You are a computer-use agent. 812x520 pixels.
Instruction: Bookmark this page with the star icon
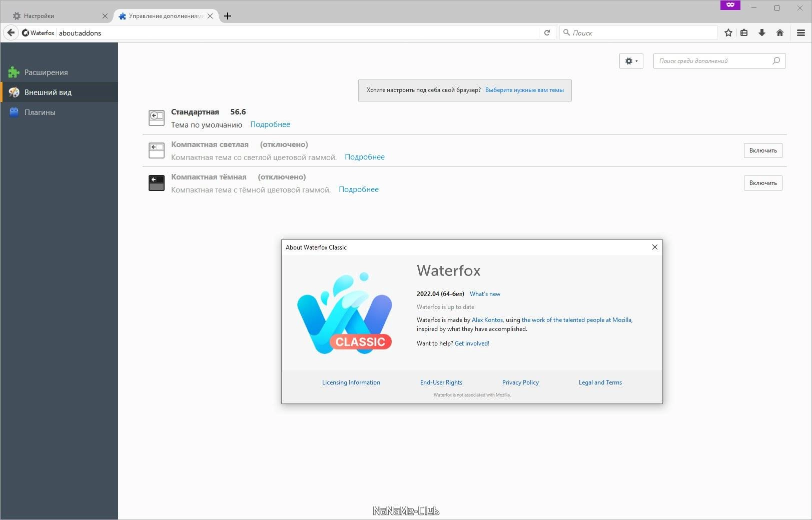(x=728, y=32)
